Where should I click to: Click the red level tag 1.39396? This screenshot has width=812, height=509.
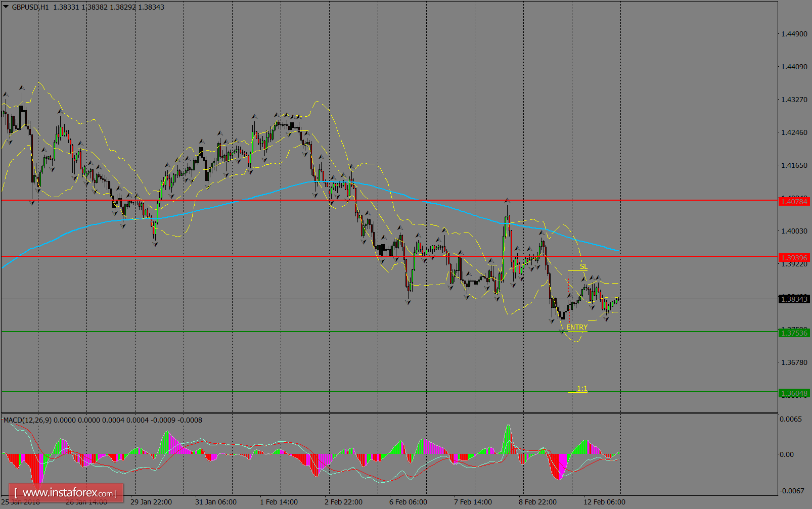[x=794, y=258]
